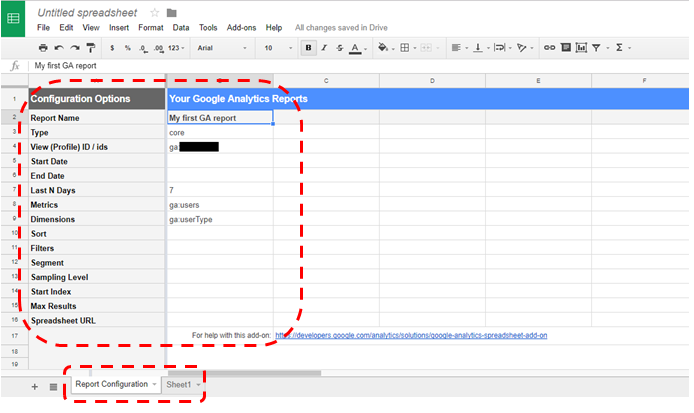Open the Add-ons menu
The height and width of the screenshot is (413, 694).
[x=241, y=27]
